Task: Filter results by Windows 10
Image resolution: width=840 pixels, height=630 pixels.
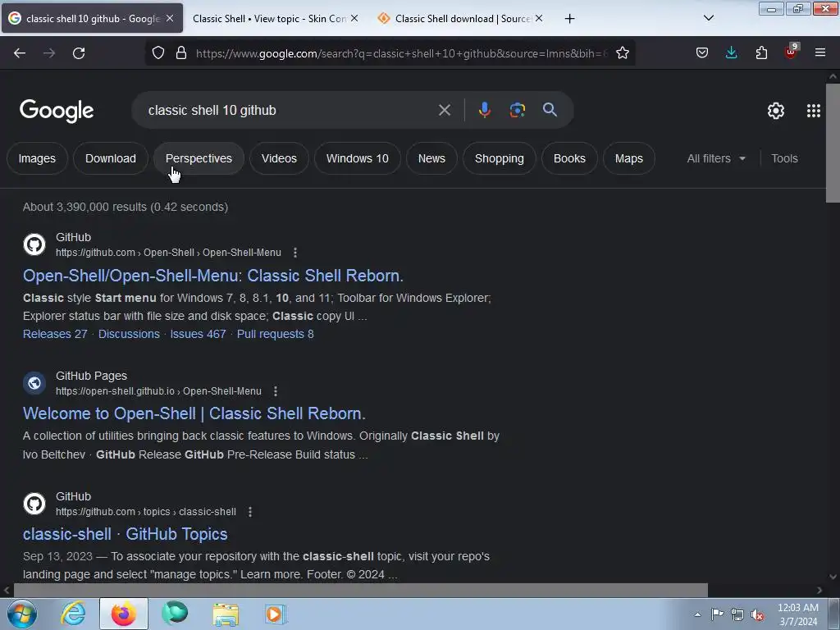Action: [x=358, y=158]
